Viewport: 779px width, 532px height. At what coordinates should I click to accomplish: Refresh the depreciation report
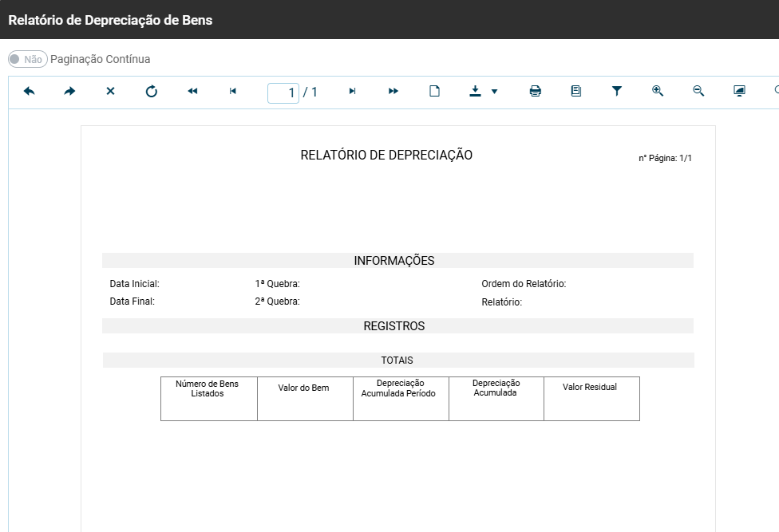coord(152,92)
